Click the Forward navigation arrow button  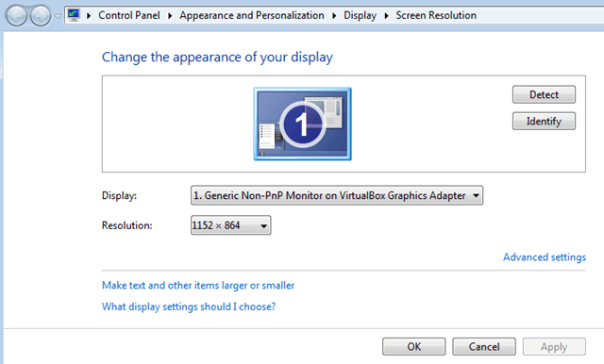(41, 16)
